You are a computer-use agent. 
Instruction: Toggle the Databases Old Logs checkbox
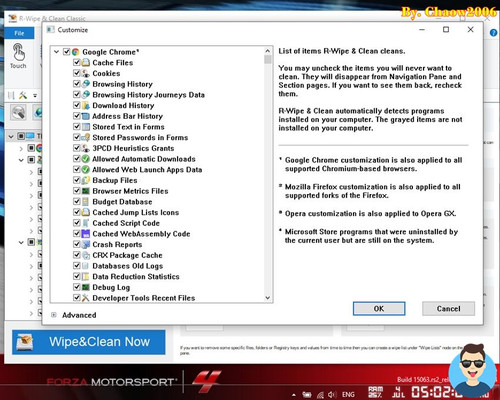(77, 265)
